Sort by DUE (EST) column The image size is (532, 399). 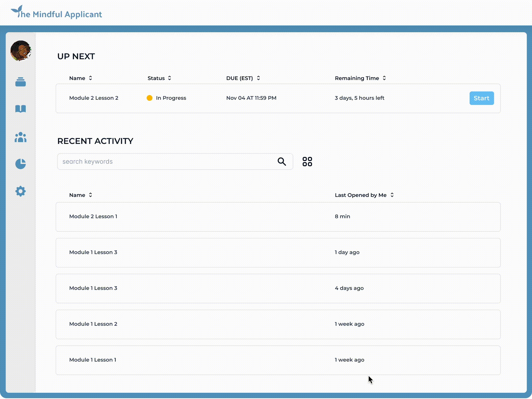pos(243,78)
